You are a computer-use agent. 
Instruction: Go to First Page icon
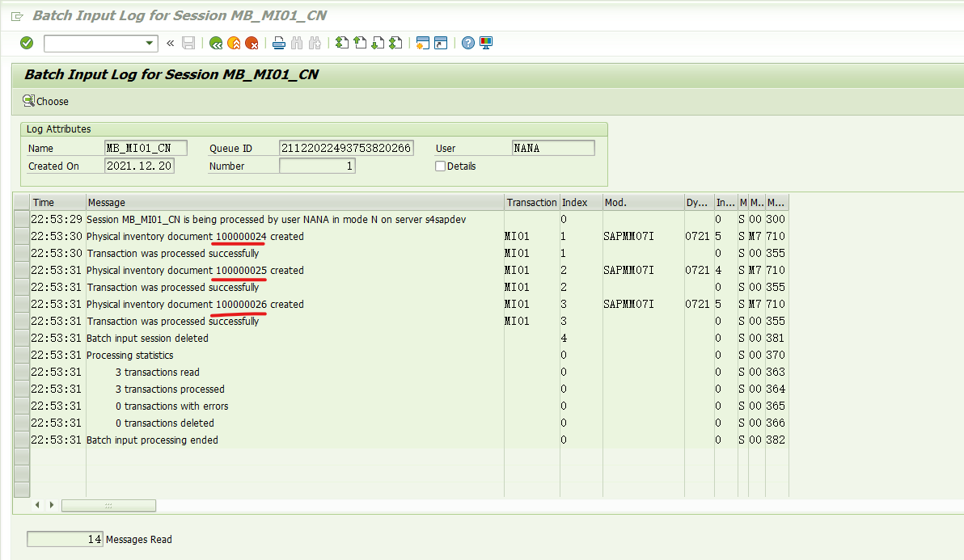(342, 43)
